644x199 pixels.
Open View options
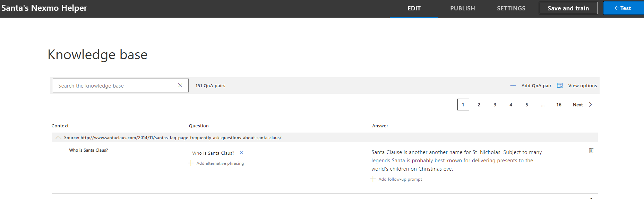point(582,85)
